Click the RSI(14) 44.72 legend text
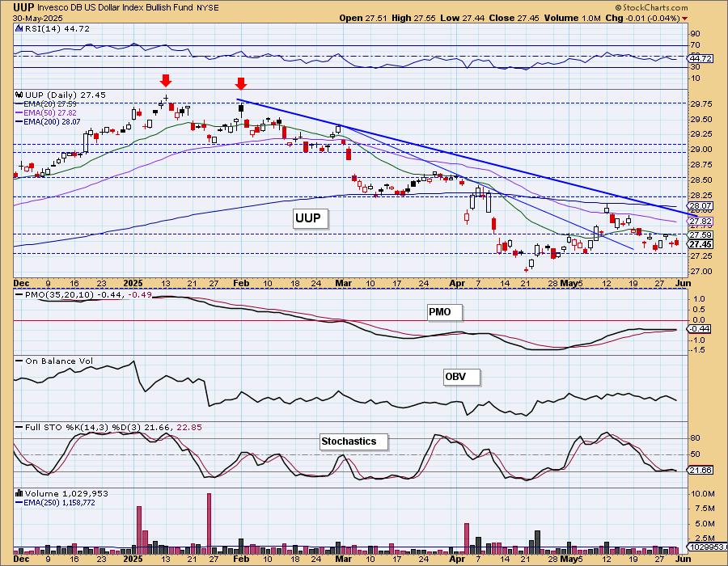 [57, 29]
